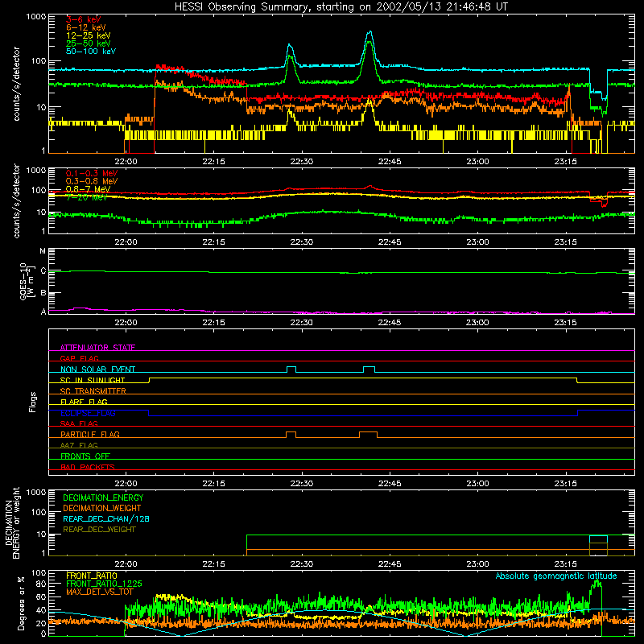Click the FRONT_RATIO_1225 legend label
644x644 pixels.
104,584
